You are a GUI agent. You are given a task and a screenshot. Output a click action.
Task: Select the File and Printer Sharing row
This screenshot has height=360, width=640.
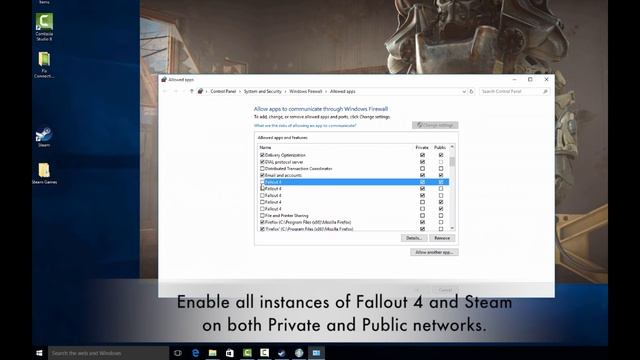tap(354, 216)
